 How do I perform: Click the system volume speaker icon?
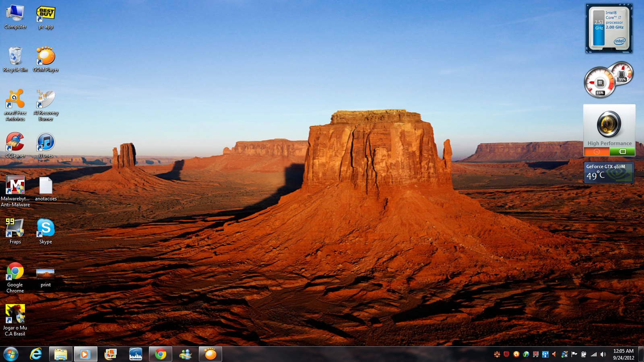[603, 354]
